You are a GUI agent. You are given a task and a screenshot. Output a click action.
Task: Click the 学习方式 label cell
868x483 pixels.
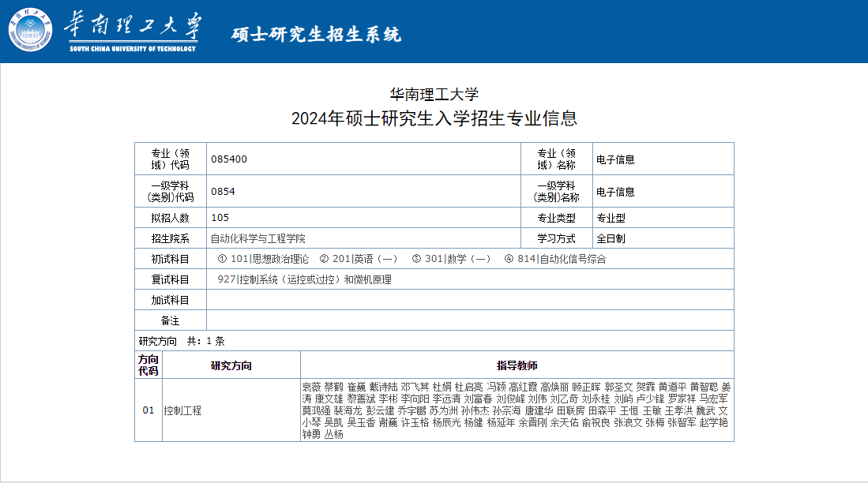(556, 238)
